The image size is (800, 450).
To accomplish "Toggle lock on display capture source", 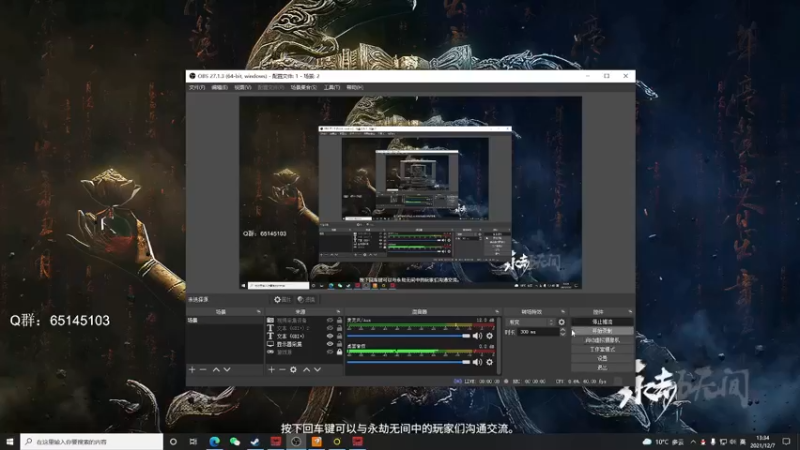I will 339,344.
